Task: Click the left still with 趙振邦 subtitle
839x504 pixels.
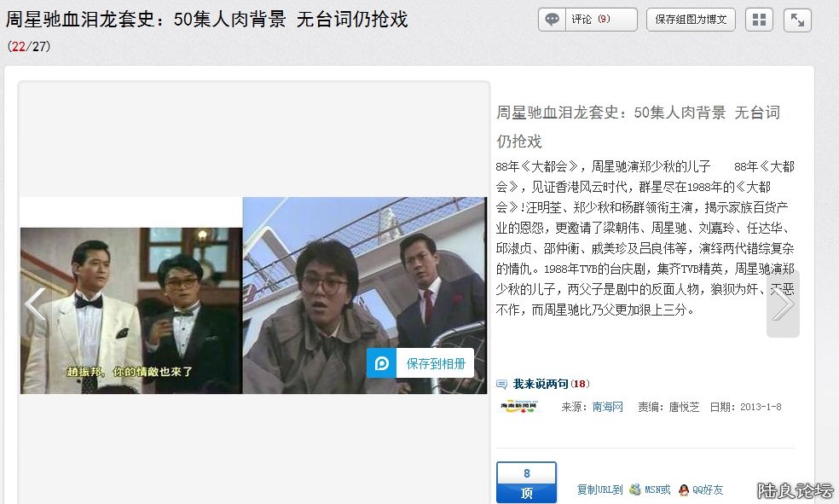Action: click(131, 310)
